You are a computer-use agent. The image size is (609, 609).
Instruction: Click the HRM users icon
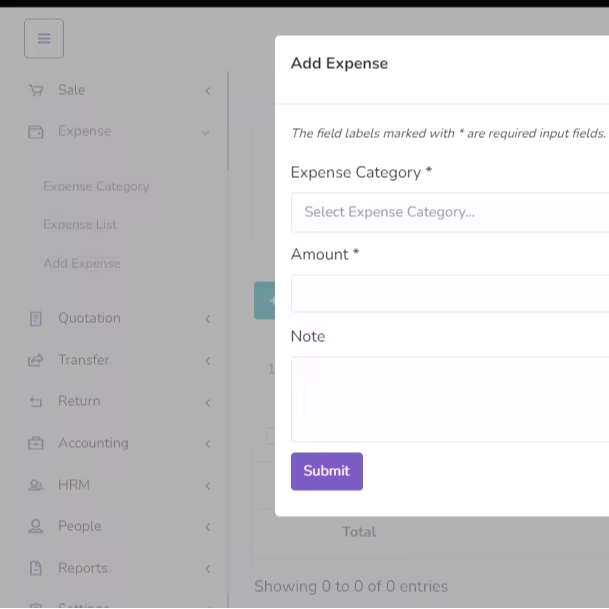click(x=36, y=485)
